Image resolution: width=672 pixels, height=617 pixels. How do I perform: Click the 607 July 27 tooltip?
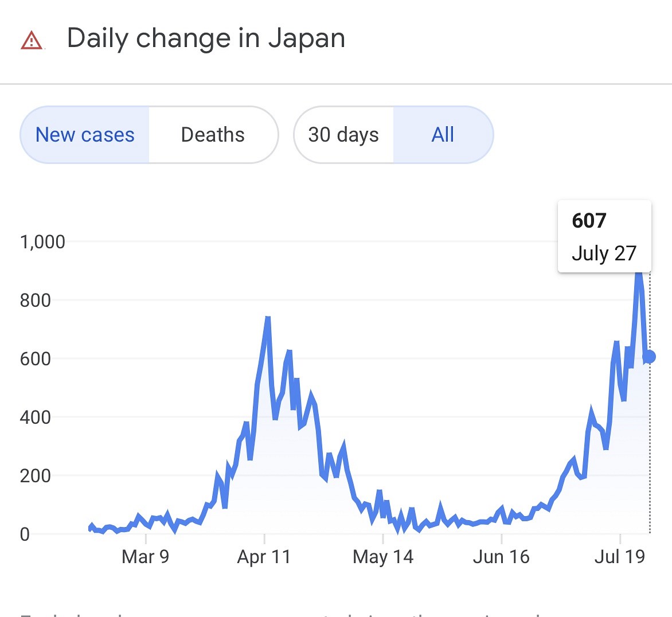click(x=604, y=236)
